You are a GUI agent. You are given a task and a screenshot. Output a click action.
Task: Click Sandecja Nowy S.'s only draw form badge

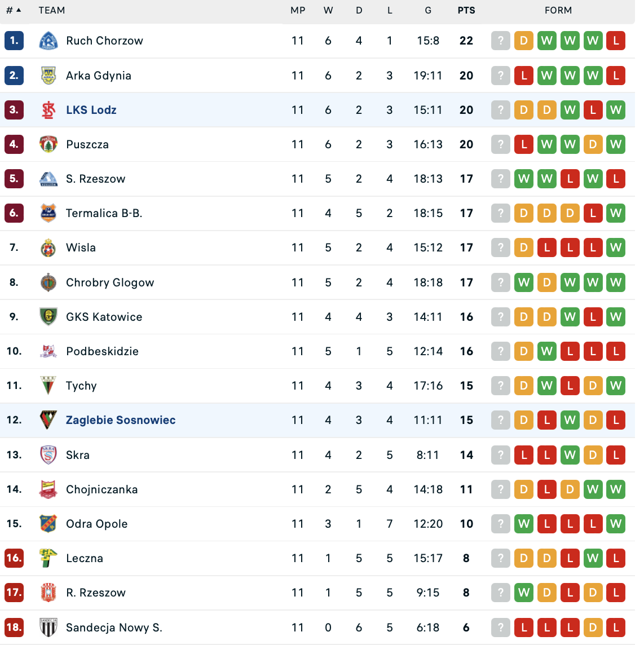tap(593, 628)
